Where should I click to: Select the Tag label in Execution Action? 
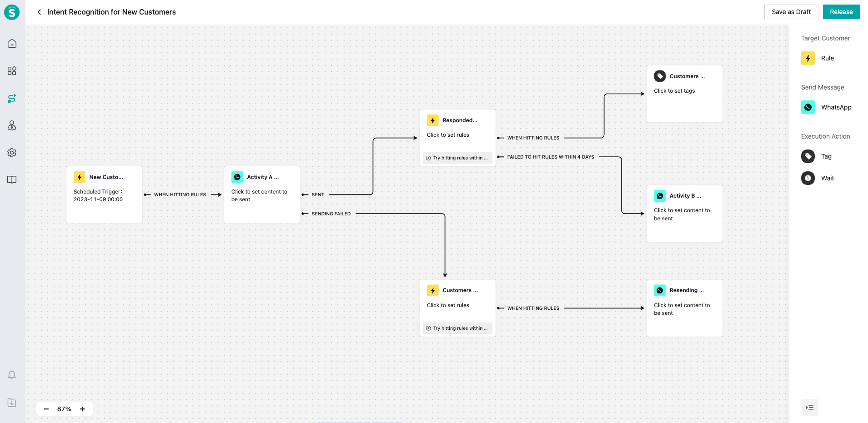[x=826, y=156]
